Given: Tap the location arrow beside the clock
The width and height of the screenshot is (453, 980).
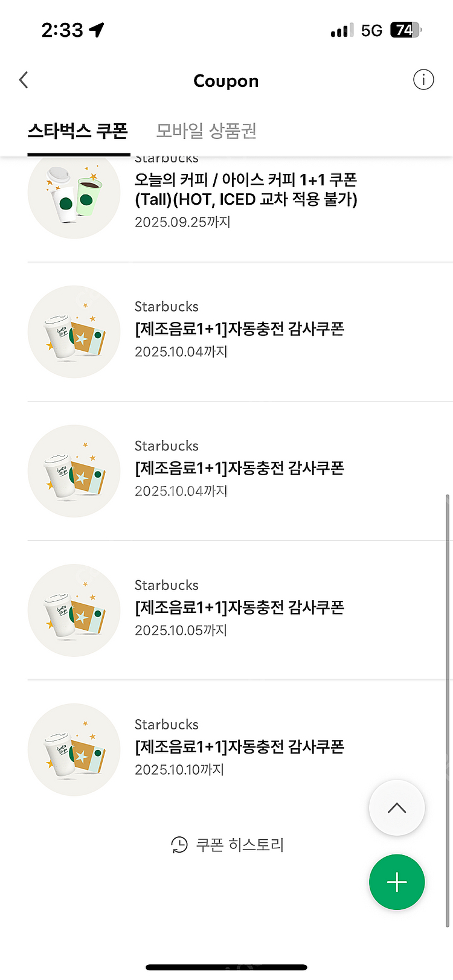Looking at the screenshot, I should point(97,30).
